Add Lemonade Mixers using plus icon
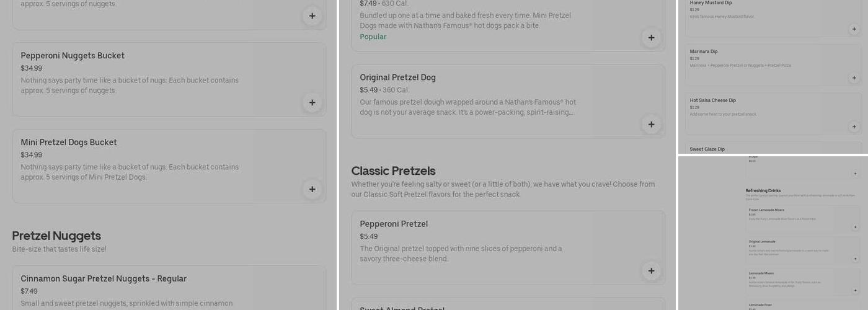 [x=855, y=290]
